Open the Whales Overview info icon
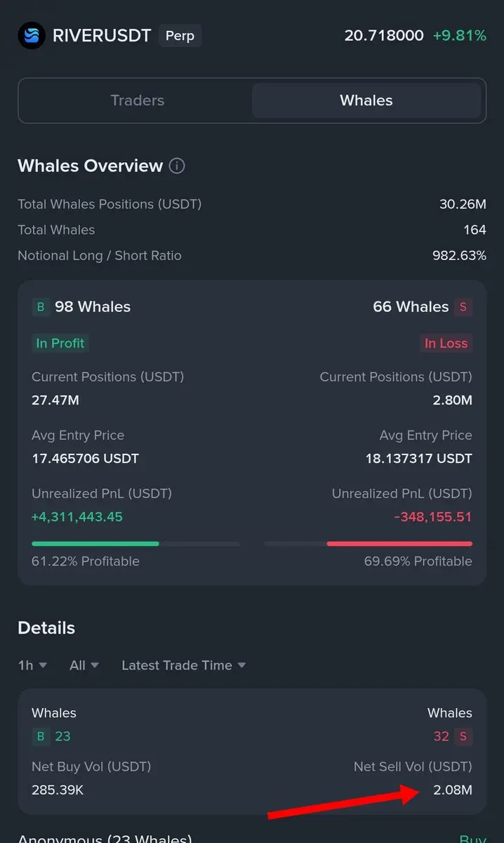504x843 pixels. (178, 166)
